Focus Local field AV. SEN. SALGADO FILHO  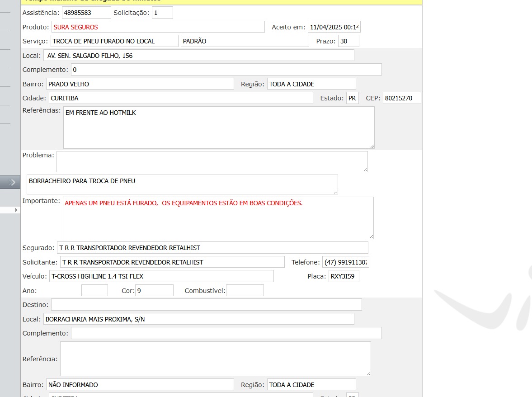pyautogui.click(x=199, y=55)
